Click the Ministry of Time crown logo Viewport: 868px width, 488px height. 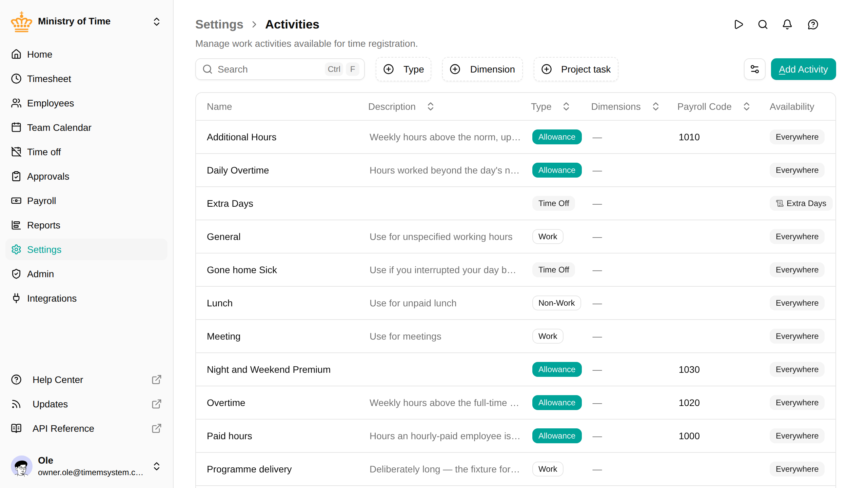[21, 22]
